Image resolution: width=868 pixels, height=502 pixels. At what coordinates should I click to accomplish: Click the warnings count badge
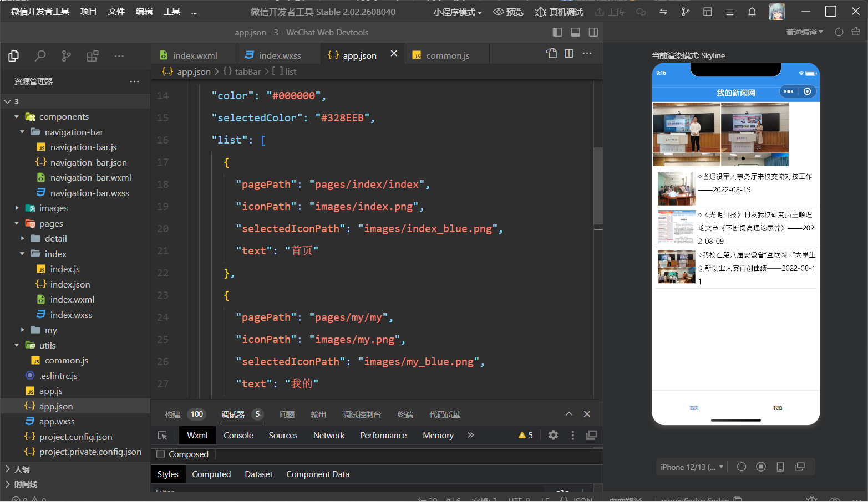click(x=526, y=436)
